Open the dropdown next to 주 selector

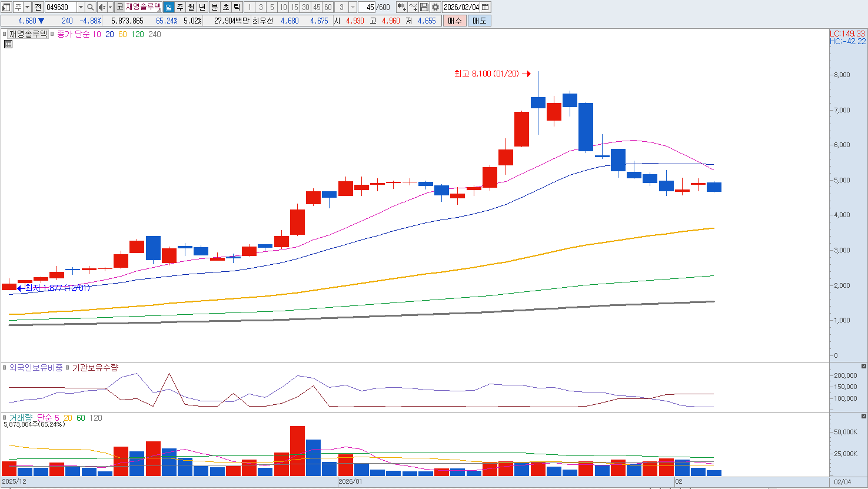(27, 7)
